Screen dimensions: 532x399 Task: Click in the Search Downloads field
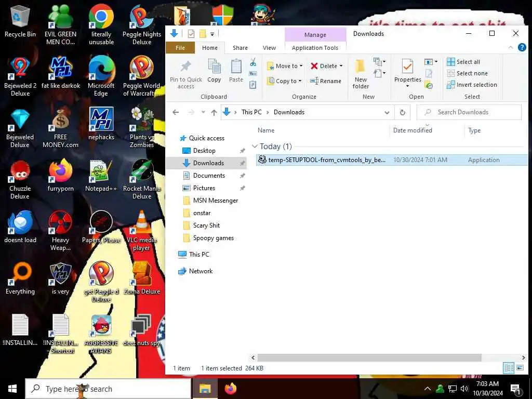[x=469, y=112]
